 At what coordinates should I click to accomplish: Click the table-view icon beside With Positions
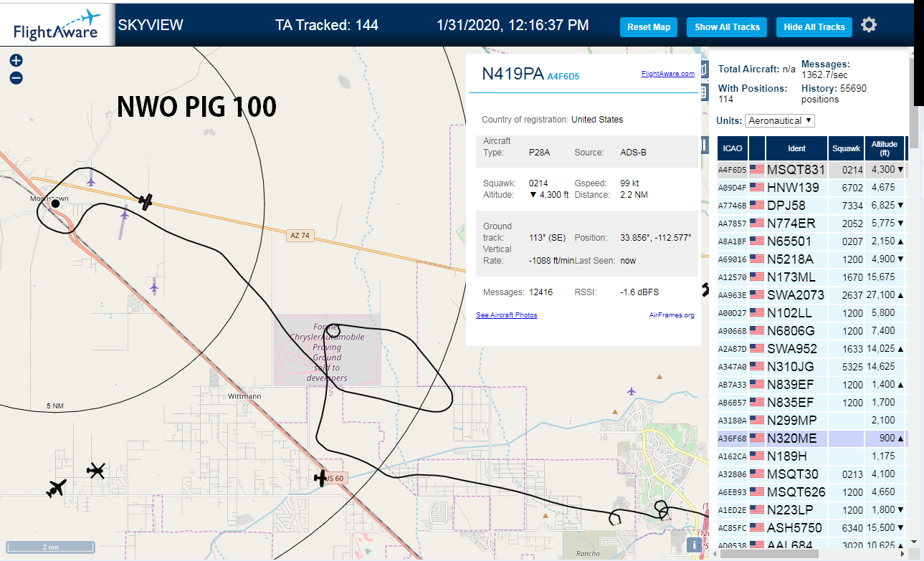tap(703, 93)
